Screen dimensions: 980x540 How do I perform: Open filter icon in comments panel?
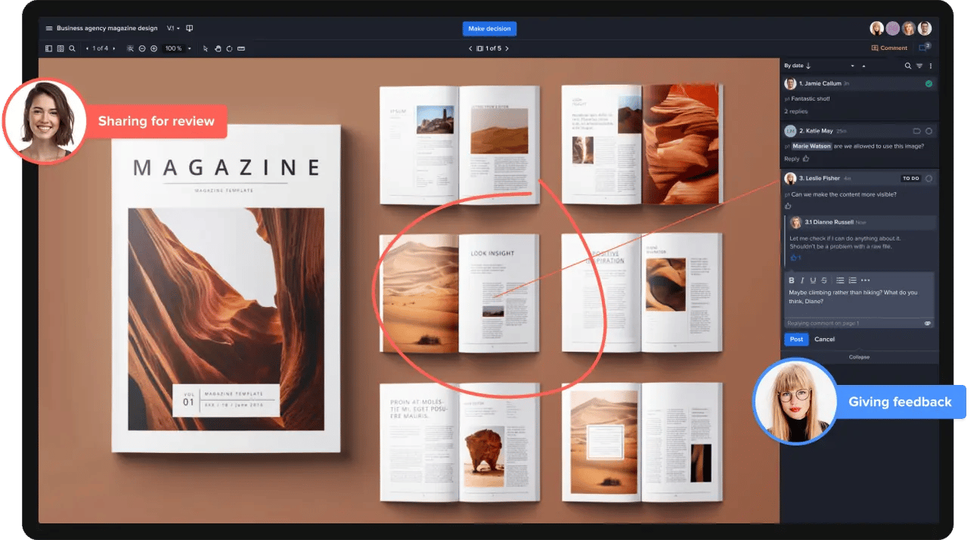click(920, 66)
